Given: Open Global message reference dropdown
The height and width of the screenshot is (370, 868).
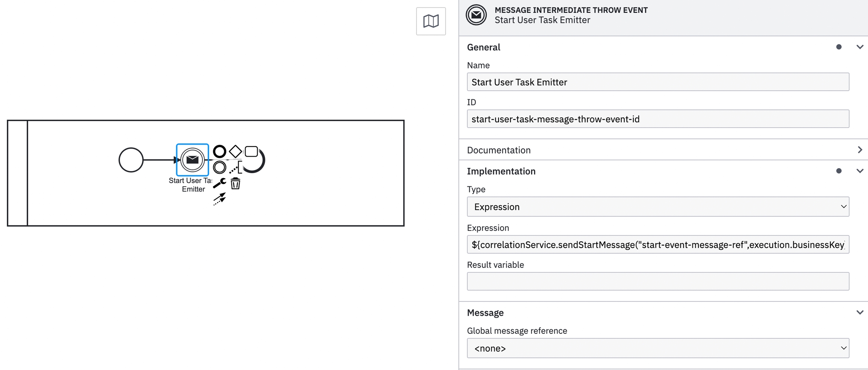Looking at the screenshot, I should [657, 348].
